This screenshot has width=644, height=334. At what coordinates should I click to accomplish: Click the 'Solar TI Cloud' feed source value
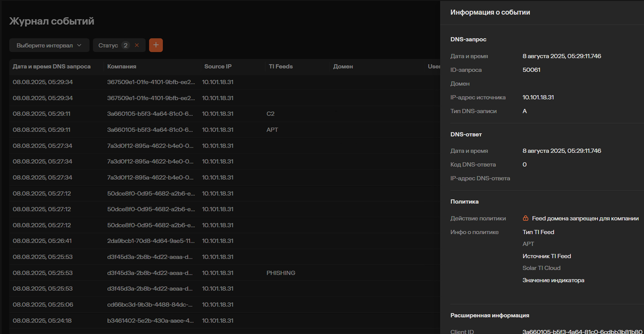click(541, 268)
